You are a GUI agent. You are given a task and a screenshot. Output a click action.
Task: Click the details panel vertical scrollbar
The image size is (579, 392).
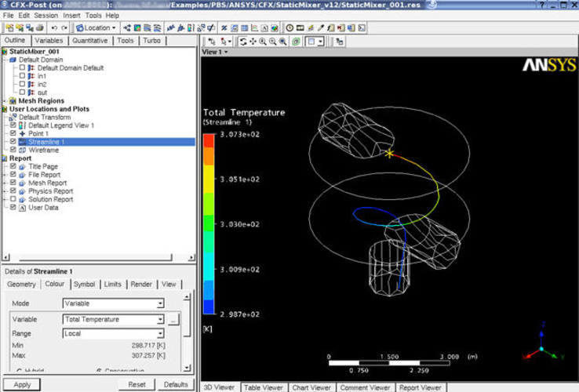coord(188,320)
